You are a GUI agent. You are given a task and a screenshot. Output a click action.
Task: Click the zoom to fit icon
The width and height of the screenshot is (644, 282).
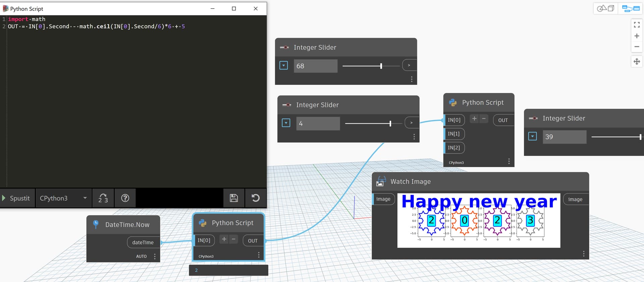[x=637, y=25]
